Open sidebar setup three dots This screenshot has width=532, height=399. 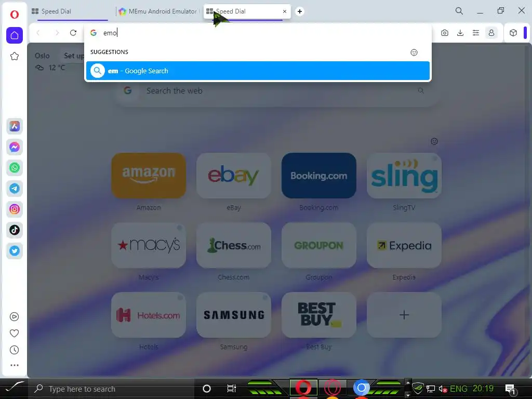14,365
